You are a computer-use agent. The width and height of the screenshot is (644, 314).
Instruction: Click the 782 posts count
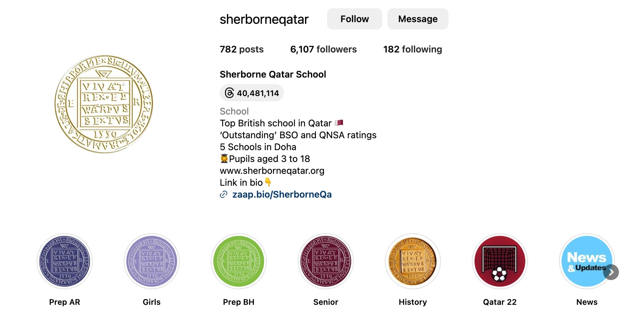tap(242, 49)
